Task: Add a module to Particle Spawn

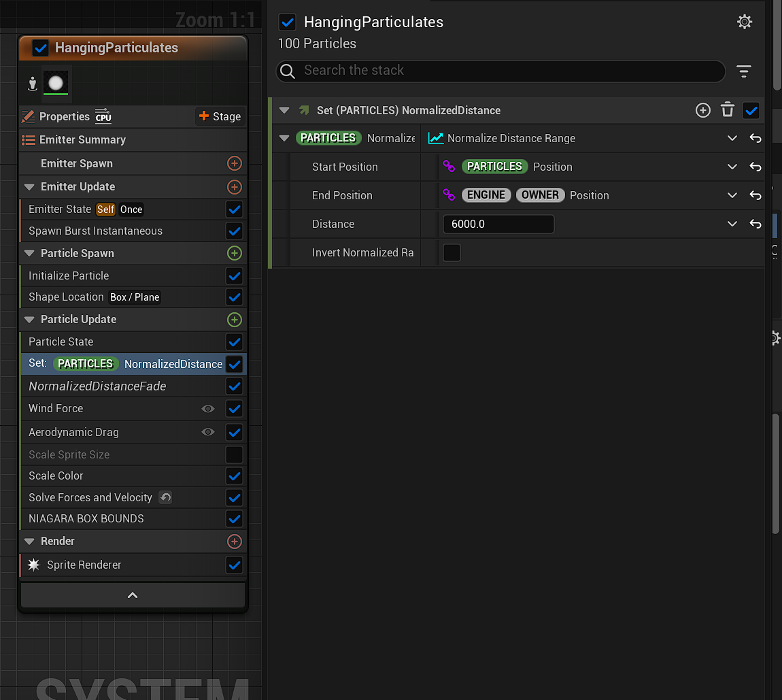Action: (x=235, y=253)
